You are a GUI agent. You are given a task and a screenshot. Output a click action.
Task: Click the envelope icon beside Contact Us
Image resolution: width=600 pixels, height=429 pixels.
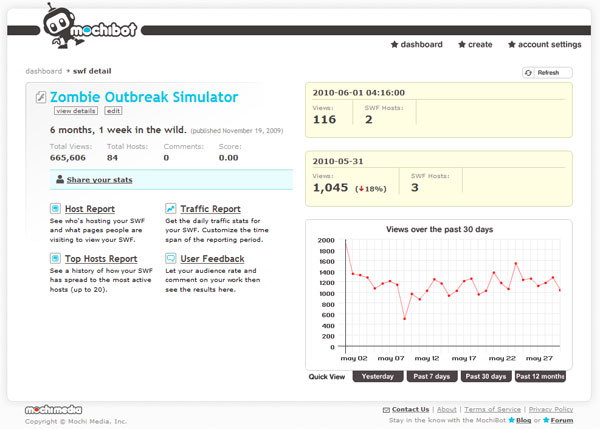(386, 410)
